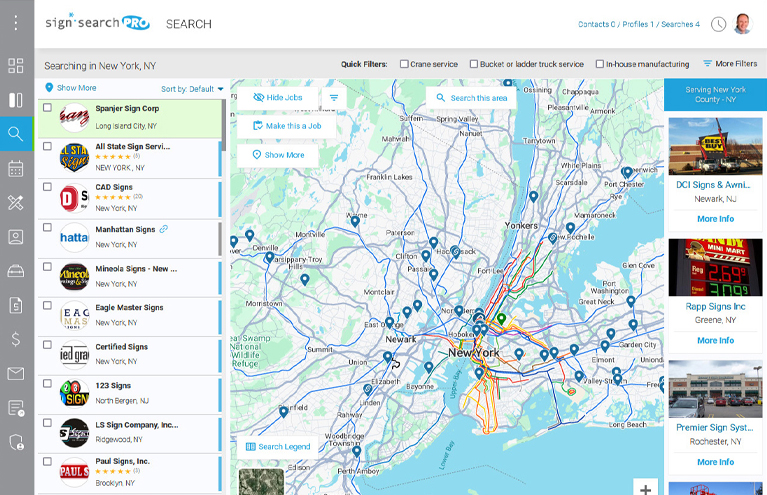Open user profile avatar menu

point(743,23)
